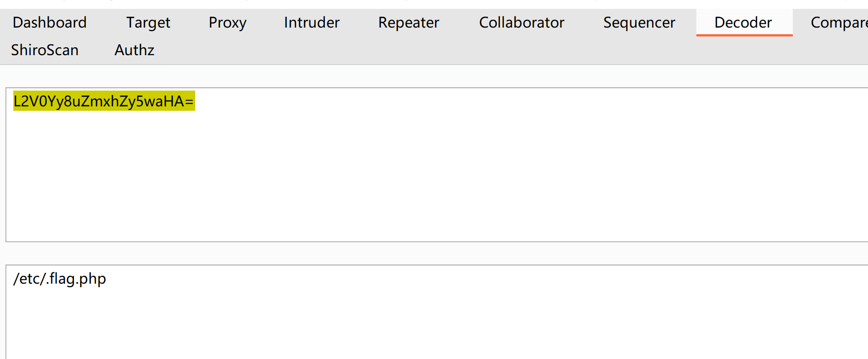868x359 pixels.
Task: Click the highlighted Base64 string L2V0Yy8uZmxhZy5waHA=
Action: click(104, 101)
